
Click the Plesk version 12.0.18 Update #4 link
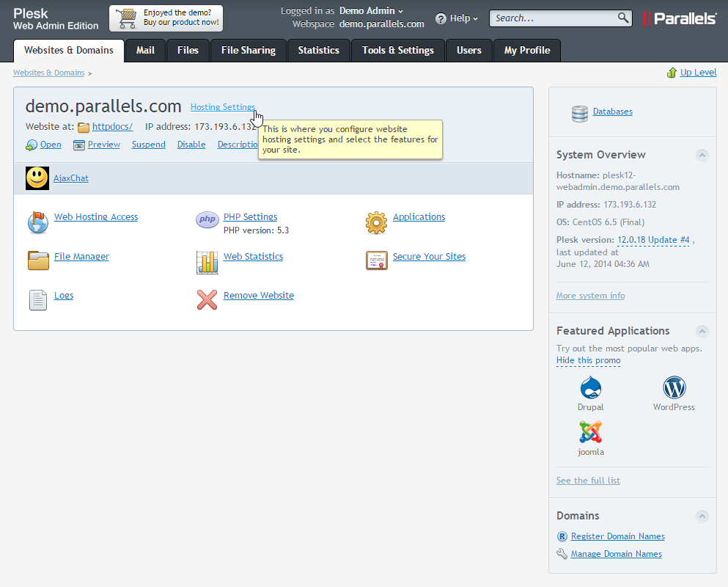click(x=653, y=240)
